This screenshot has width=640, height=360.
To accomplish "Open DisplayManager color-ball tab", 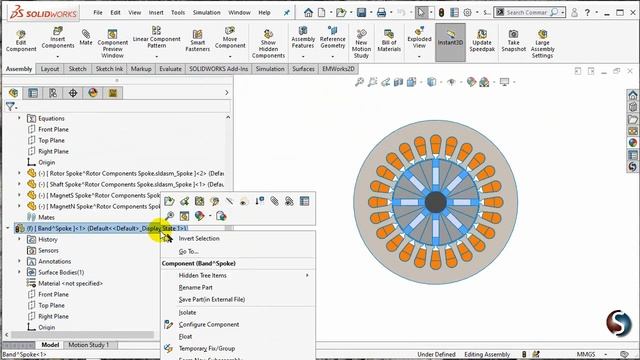I will pyautogui.click(x=93, y=93).
